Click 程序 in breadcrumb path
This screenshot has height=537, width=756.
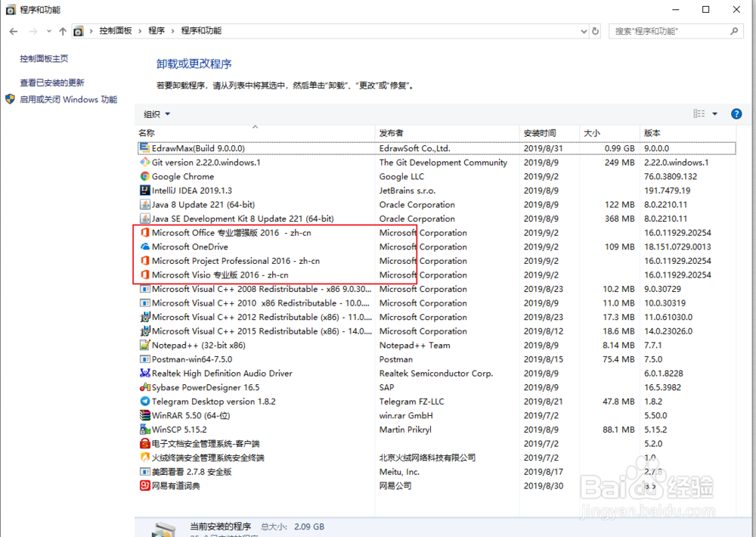pos(156,31)
